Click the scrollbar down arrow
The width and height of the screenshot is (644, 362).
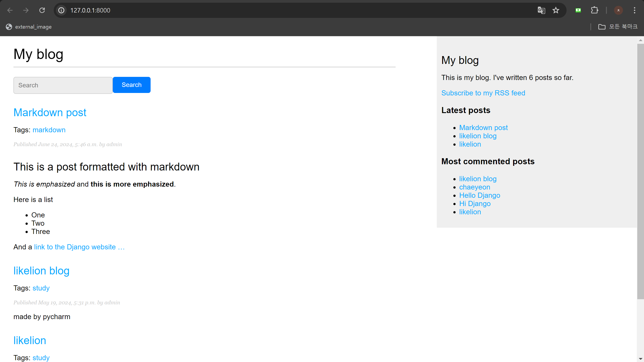pyautogui.click(x=640, y=359)
